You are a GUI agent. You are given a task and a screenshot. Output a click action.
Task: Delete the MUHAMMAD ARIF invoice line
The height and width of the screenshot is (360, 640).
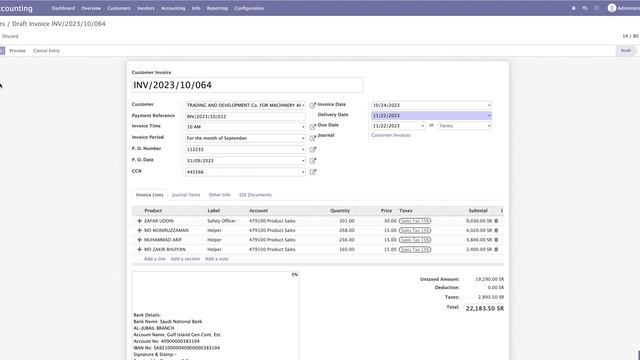click(x=496, y=240)
